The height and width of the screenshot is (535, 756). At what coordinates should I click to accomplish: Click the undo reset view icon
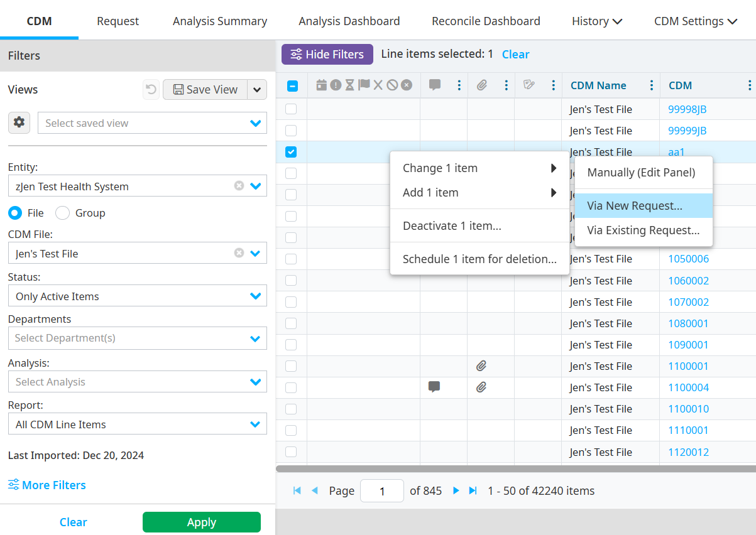coord(151,90)
